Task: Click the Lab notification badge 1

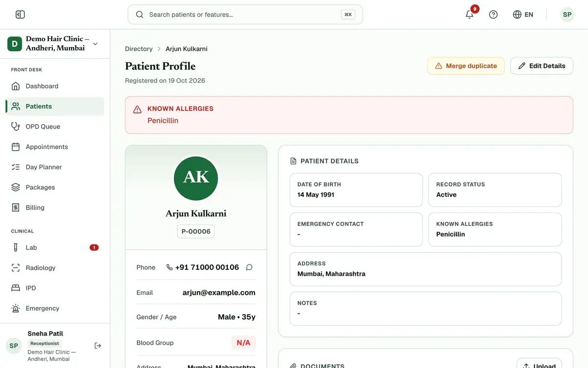Action: [94, 248]
